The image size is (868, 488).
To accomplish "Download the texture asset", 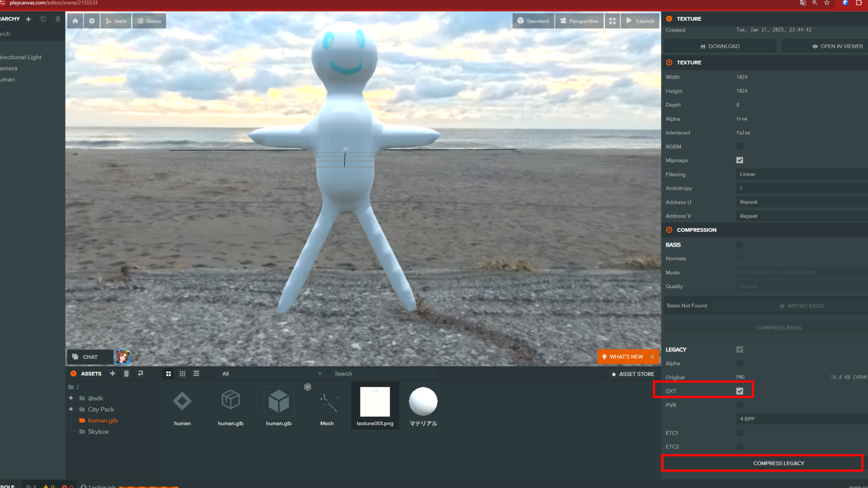I will pyautogui.click(x=720, y=46).
